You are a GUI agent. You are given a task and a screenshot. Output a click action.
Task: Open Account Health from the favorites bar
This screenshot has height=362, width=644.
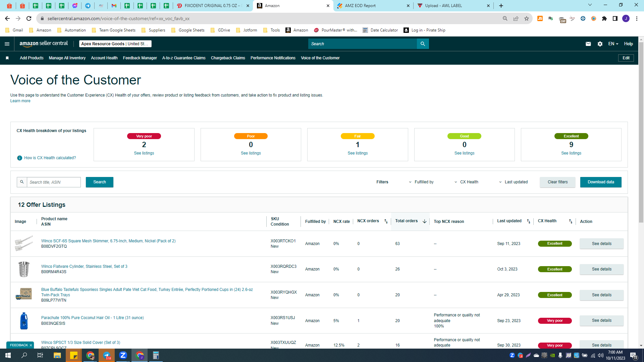pos(104,58)
